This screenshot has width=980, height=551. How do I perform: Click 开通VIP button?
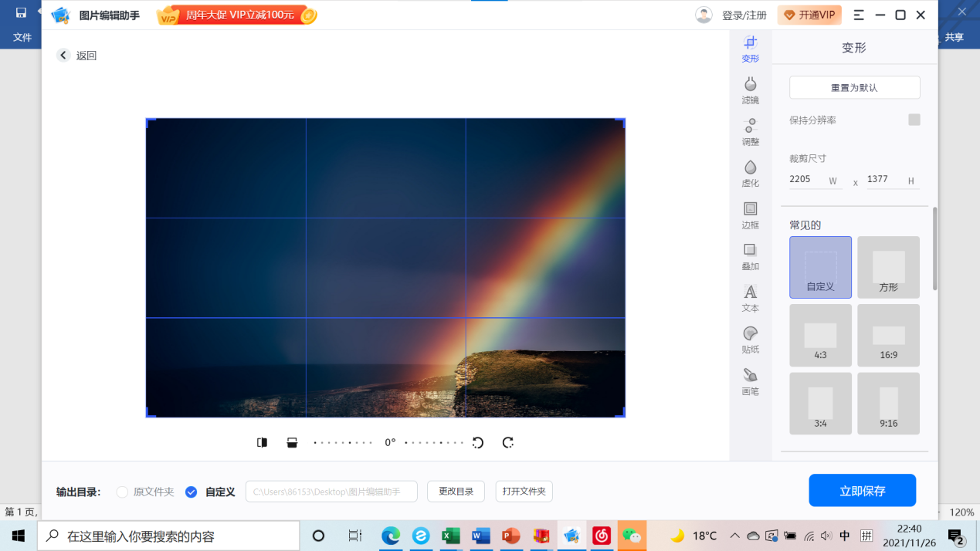(809, 15)
